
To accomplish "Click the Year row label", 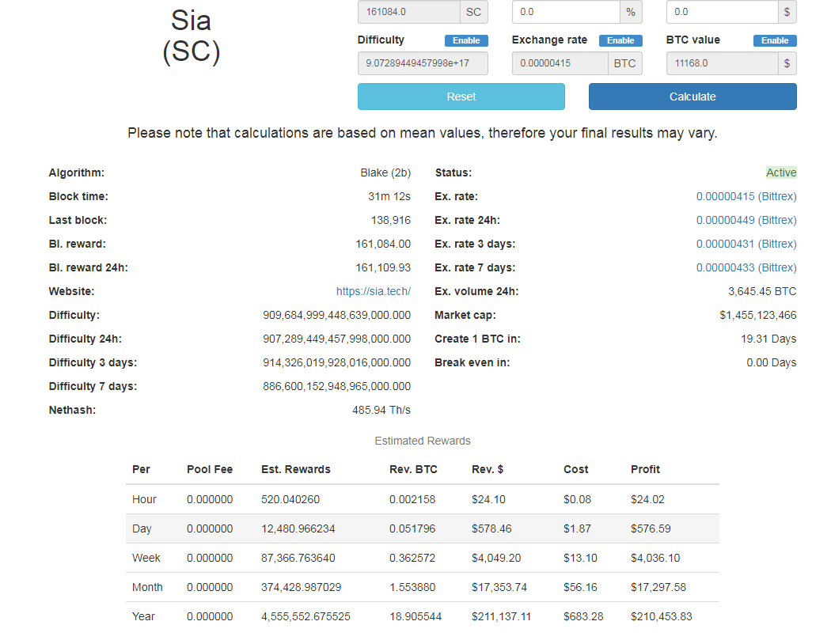I will 143,616.
